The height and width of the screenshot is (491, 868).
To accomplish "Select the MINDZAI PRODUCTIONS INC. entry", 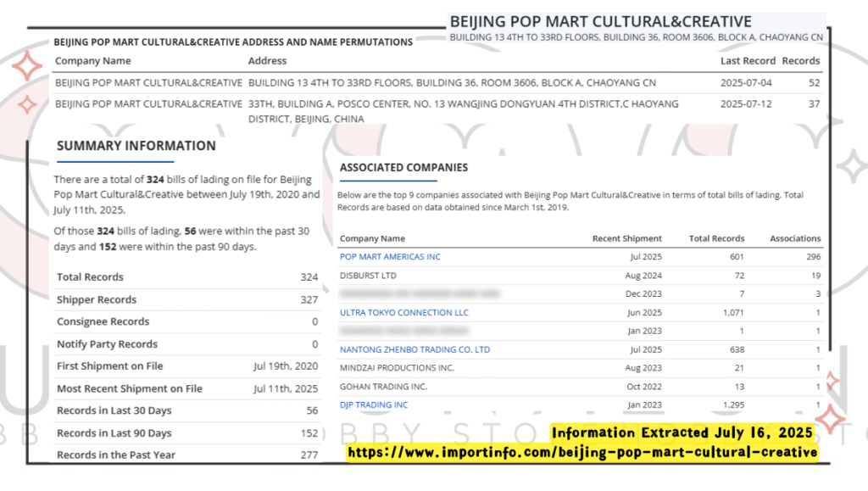I will (397, 368).
